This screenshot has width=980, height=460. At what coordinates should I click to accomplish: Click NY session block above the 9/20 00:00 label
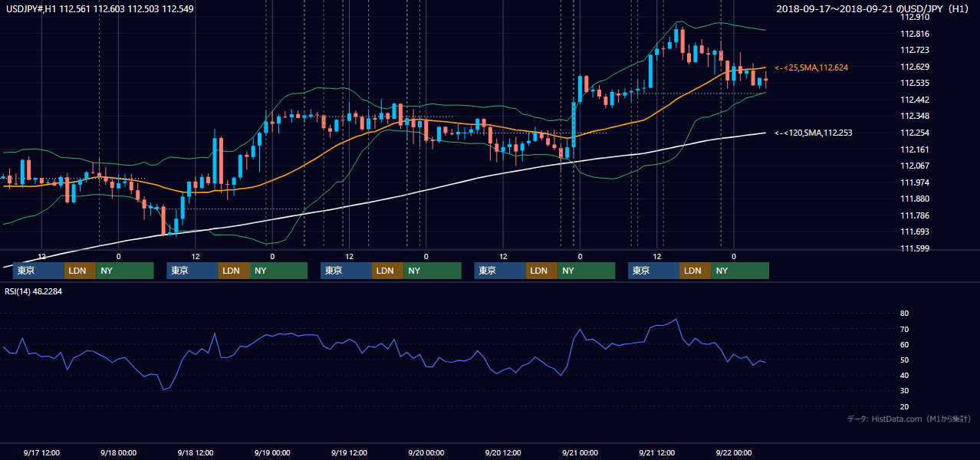point(432,271)
